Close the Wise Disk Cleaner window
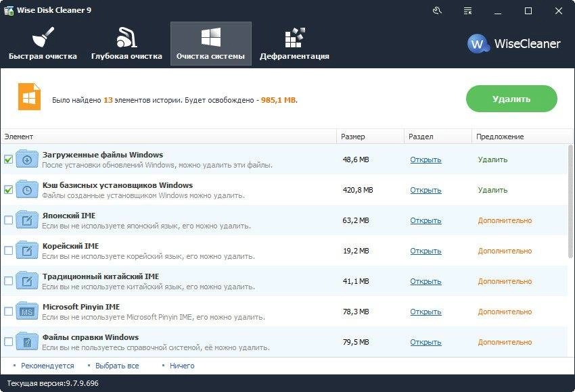The image size is (575, 392). [559, 11]
